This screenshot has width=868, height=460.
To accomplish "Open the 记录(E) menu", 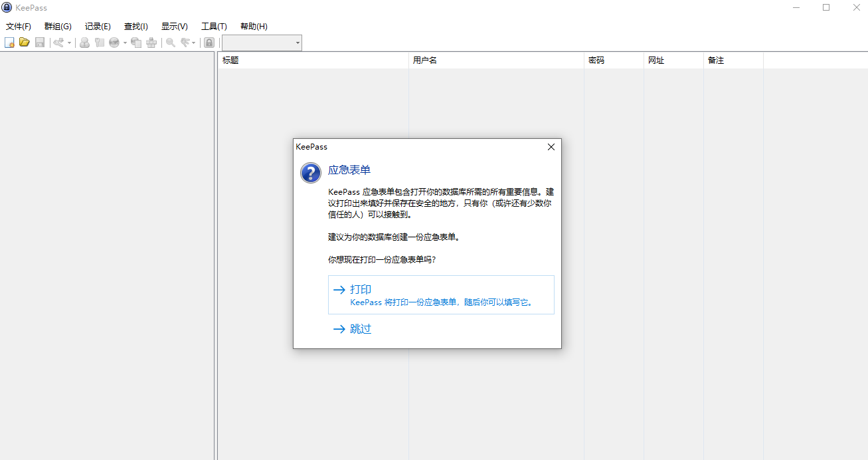I will (98, 27).
